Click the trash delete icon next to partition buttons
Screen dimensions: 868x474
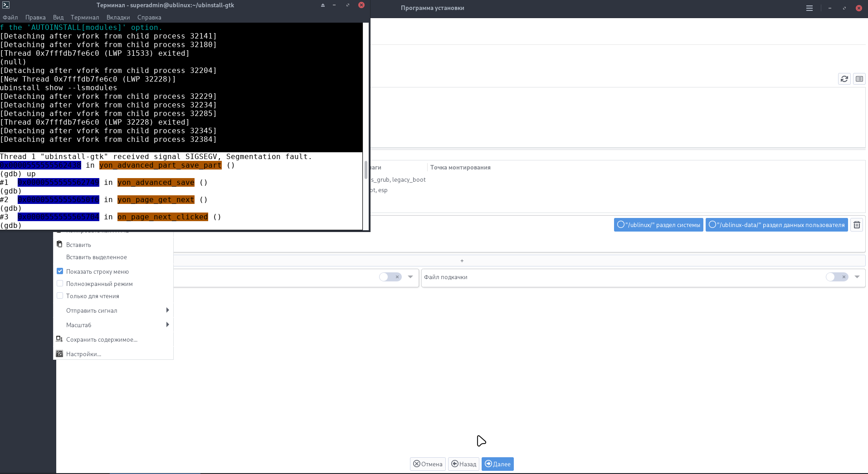click(x=857, y=225)
